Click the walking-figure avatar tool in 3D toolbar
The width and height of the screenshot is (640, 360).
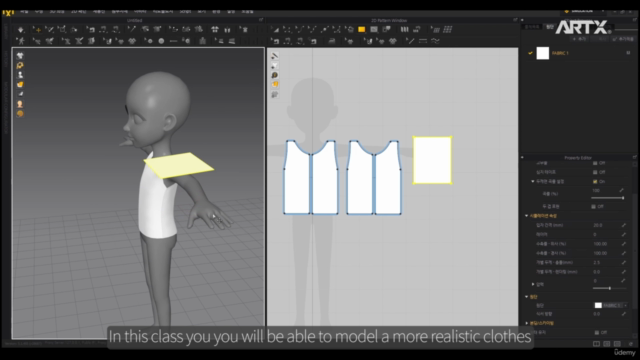(x=21, y=41)
